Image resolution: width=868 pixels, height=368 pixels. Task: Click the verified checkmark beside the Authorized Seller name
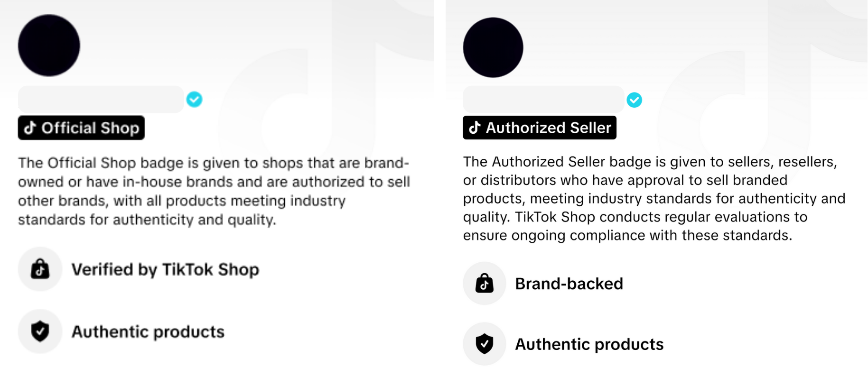(634, 100)
